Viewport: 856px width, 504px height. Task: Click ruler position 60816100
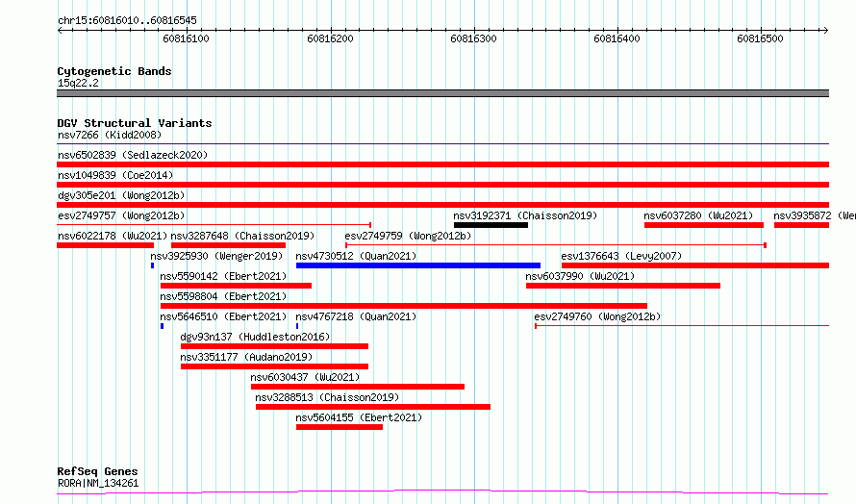[x=187, y=38]
